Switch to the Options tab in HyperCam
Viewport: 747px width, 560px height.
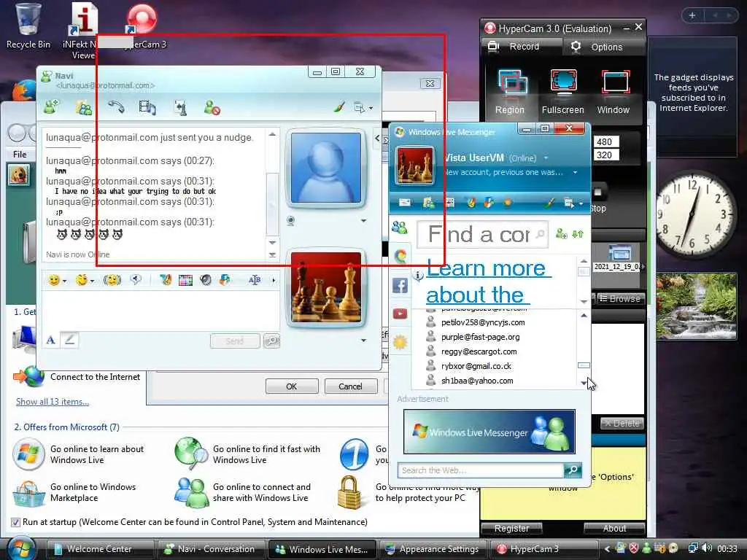click(x=602, y=47)
